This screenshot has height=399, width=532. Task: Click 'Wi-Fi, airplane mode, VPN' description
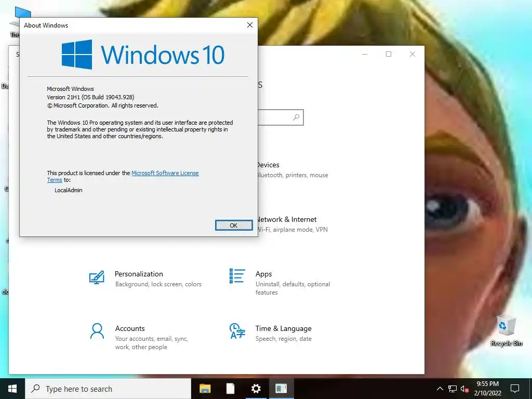293,230
